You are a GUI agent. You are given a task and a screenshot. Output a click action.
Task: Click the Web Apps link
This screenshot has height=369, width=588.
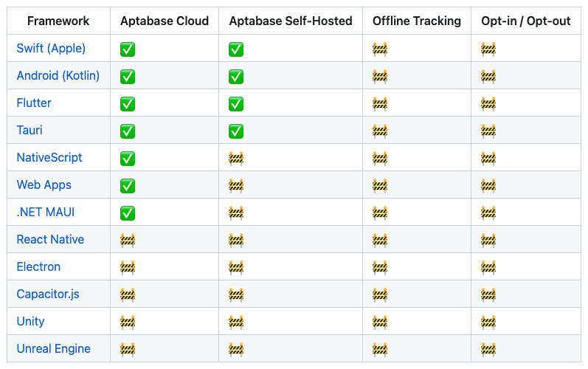pyautogui.click(x=44, y=185)
